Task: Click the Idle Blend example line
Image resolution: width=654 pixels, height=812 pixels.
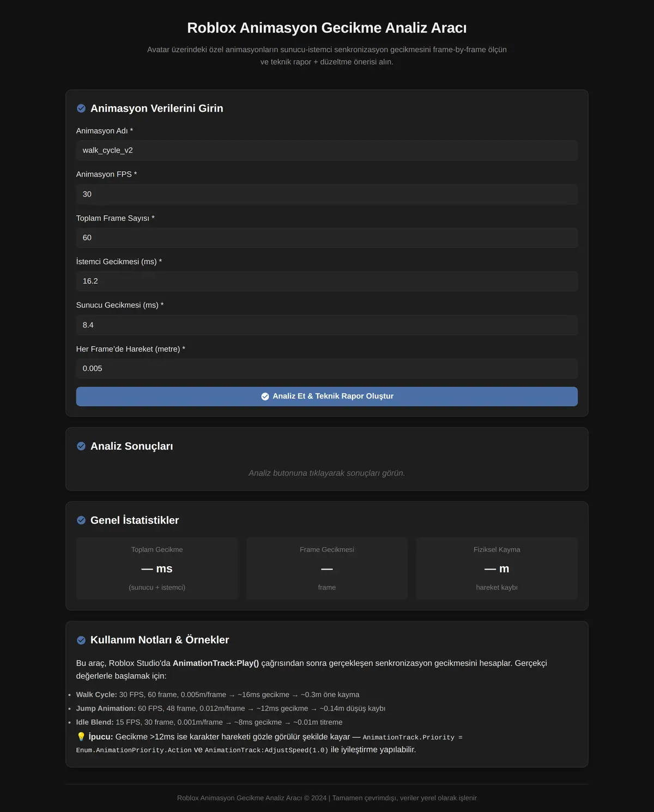Action: point(209,722)
